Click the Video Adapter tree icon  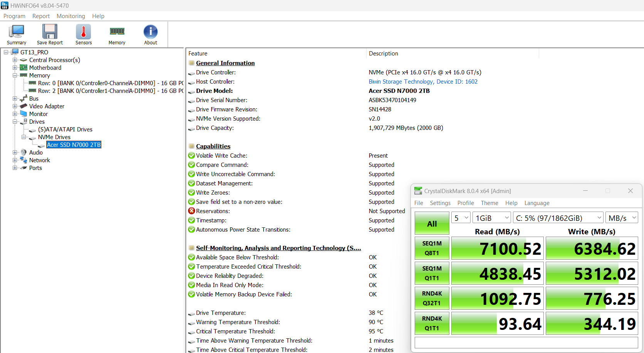tap(24, 106)
